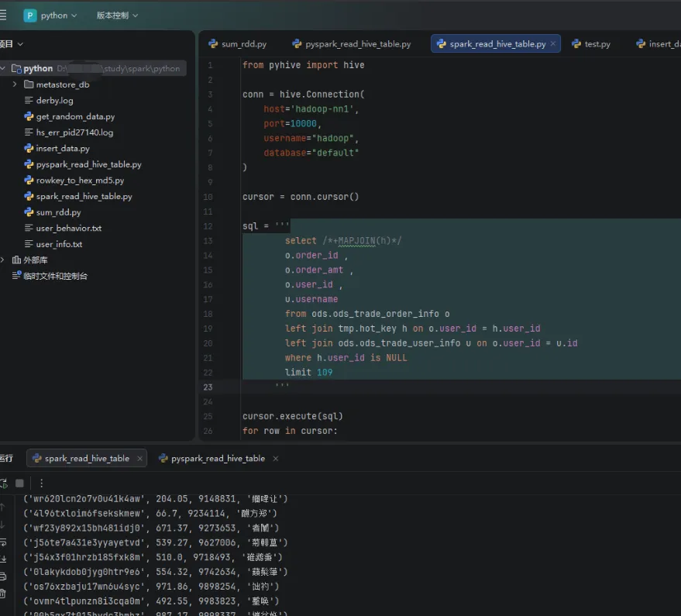Open more run actions menu

pyautogui.click(x=41, y=483)
